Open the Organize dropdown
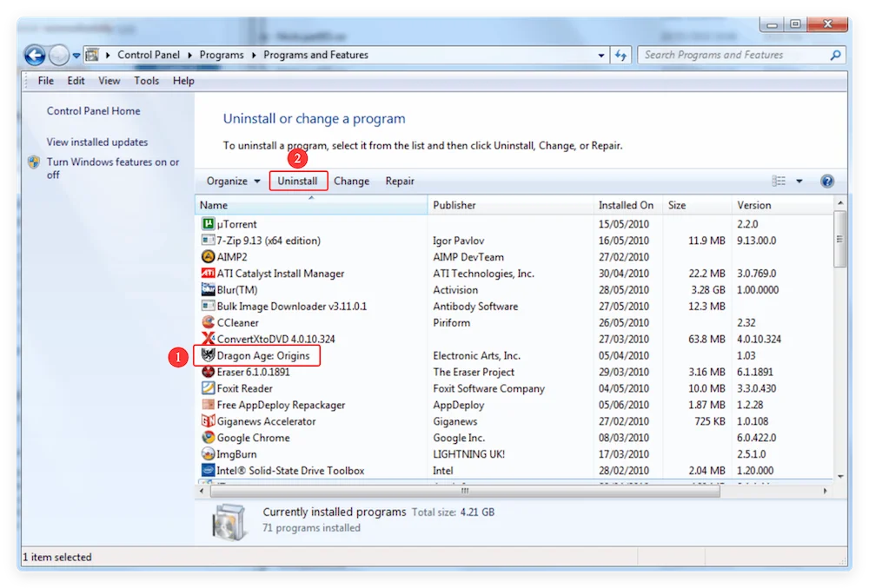The image size is (869, 588). pyautogui.click(x=233, y=181)
